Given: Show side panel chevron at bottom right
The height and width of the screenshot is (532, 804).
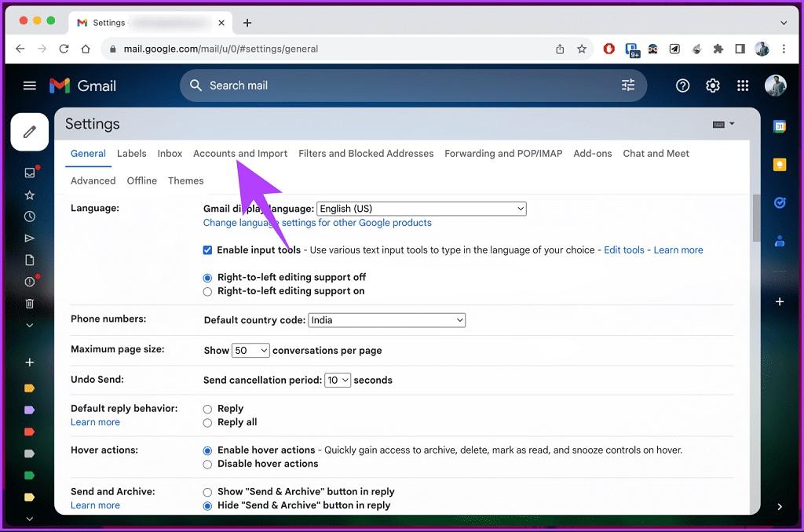Looking at the screenshot, I should [780, 506].
